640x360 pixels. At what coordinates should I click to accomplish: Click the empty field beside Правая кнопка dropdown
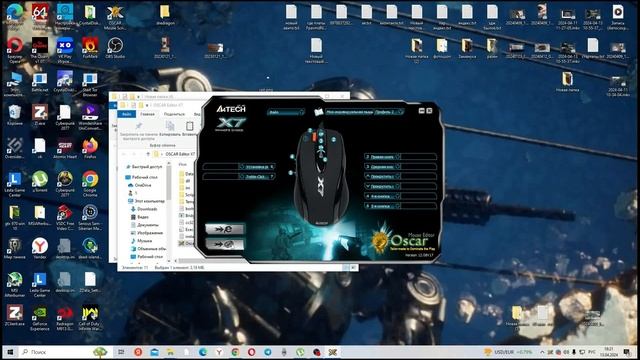[x=418, y=157]
